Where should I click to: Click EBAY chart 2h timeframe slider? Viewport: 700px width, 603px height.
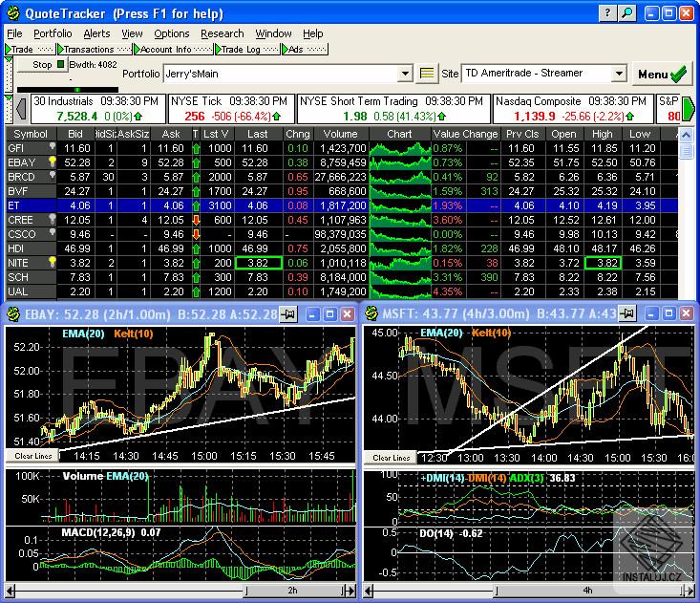292,591
